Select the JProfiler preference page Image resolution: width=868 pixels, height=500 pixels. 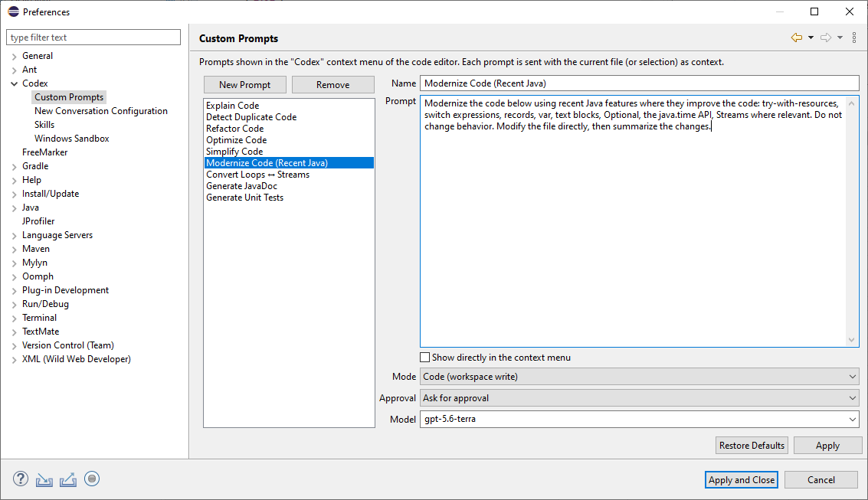click(38, 221)
